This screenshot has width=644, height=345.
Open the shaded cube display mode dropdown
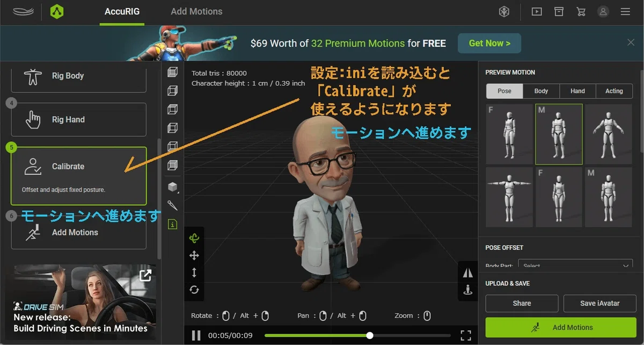tap(173, 187)
